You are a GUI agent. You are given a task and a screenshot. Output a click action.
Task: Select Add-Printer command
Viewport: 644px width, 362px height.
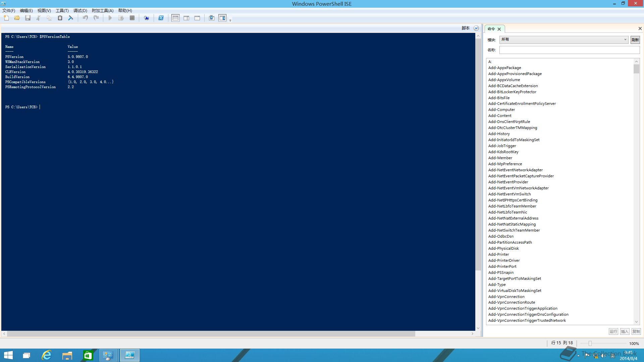(x=498, y=254)
